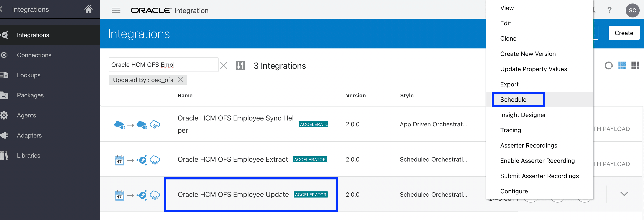
Task: Refresh the integrations list
Action: (x=608, y=65)
